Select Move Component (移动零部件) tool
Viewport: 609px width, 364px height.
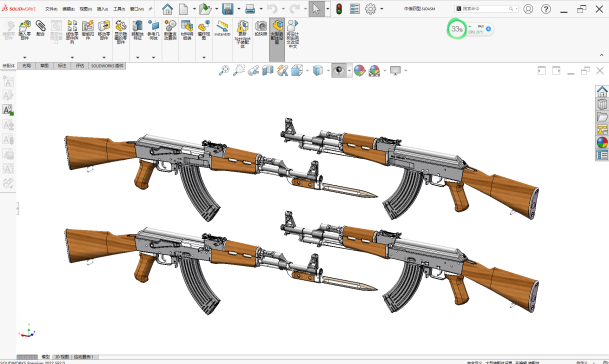click(x=104, y=30)
